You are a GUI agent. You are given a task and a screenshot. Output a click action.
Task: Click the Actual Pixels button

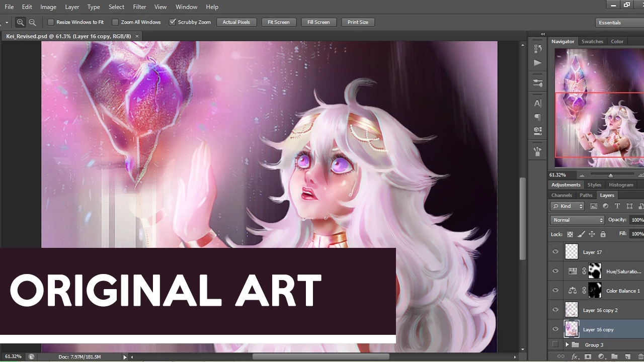pos(236,22)
